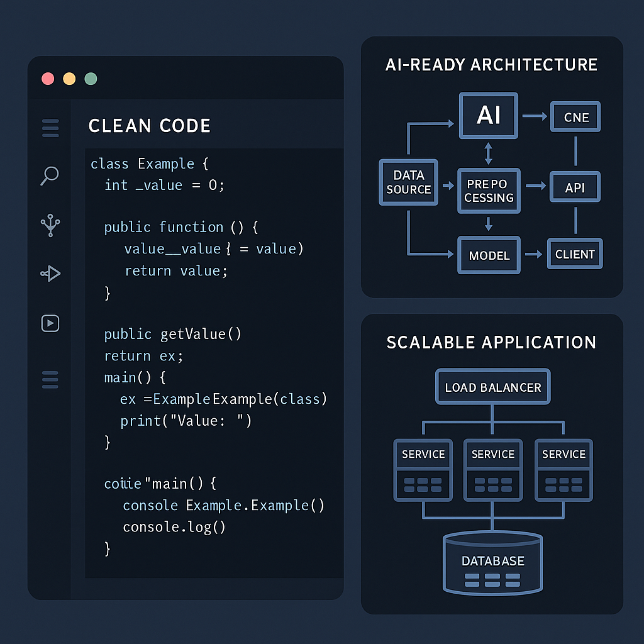The width and height of the screenshot is (644, 644).
Task: Click the DATABASE cylinder
Action: pyautogui.click(x=493, y=563)
